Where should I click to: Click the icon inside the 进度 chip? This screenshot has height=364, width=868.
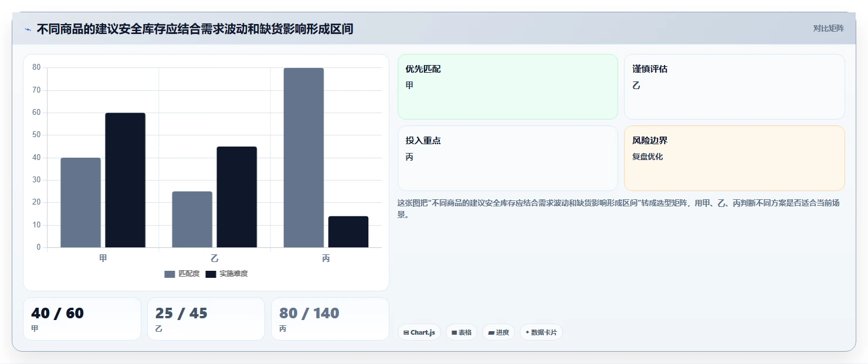coord(491,332)
